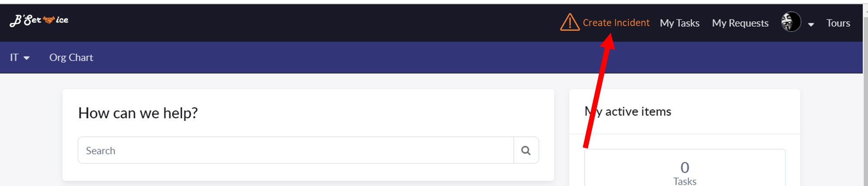Open My Tasks in the header

[680, 23]
